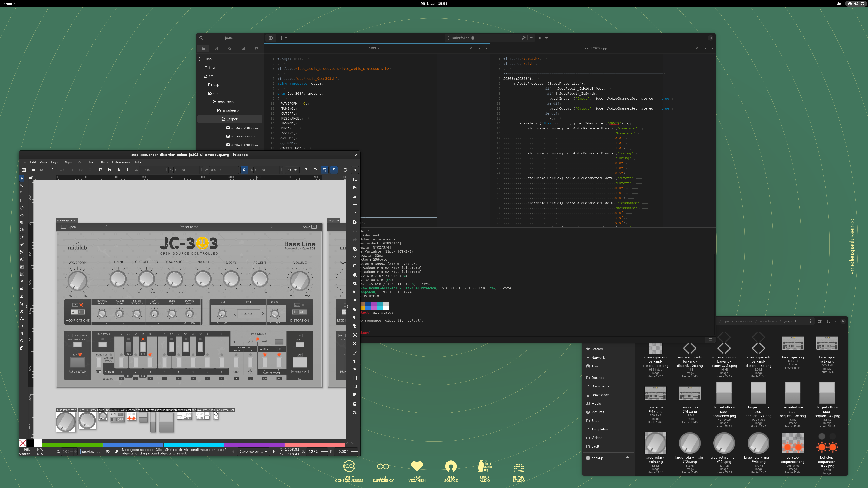Open basic-gui.png thumbnail in Files
Viewport: 868px width, 488px height.
coord(793,343)
